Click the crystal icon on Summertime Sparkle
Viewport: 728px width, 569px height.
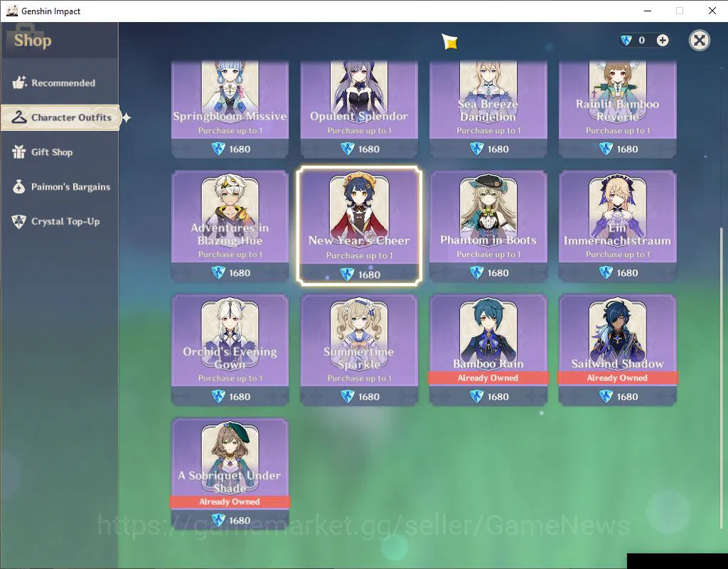(347, 397)
